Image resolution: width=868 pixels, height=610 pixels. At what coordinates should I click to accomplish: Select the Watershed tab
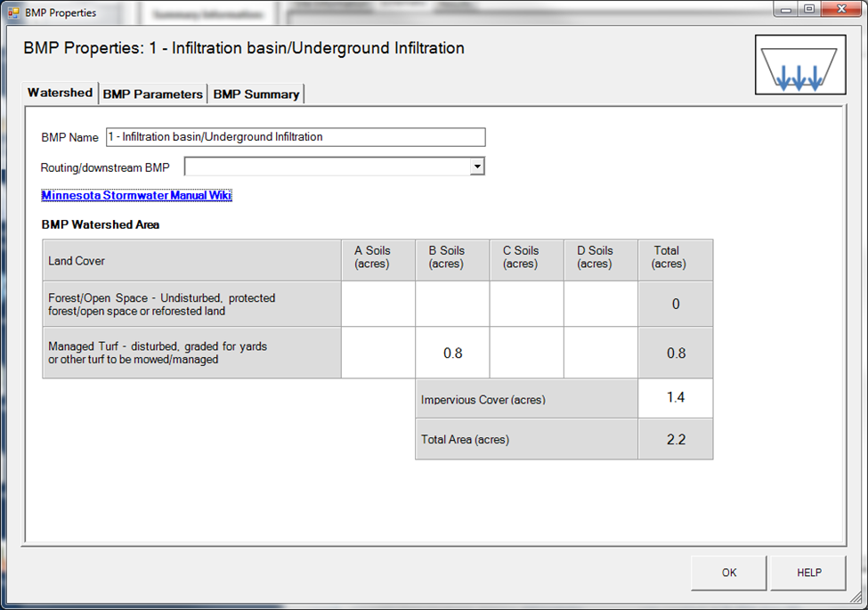60,93
